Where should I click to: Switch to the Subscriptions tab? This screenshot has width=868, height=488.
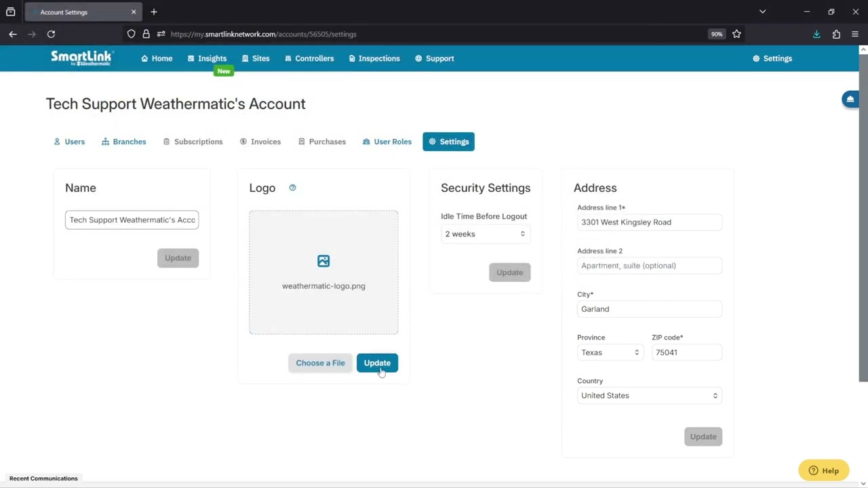193,142
